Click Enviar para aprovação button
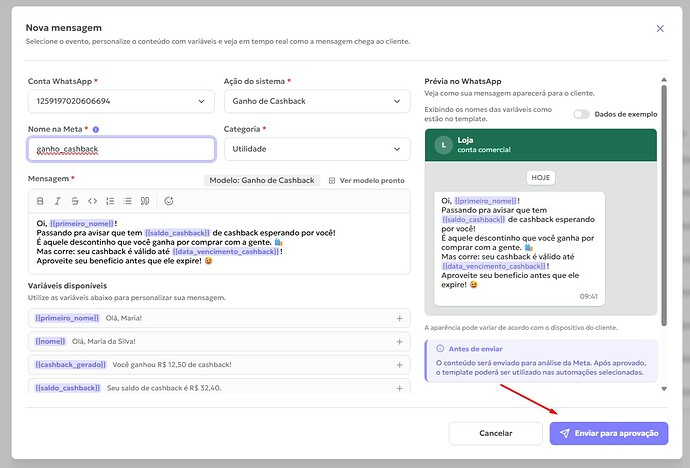 click(x=609, y=433)
